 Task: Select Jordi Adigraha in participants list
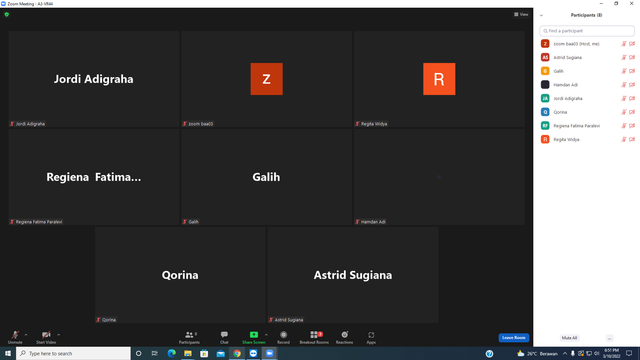[x=587, y=98]
